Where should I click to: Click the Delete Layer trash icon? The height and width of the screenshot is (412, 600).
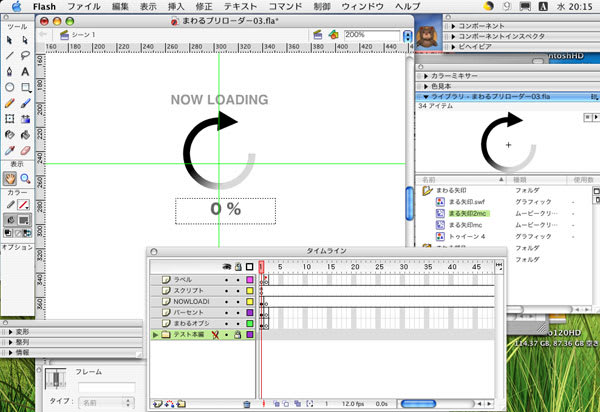(x=247, y=404)
